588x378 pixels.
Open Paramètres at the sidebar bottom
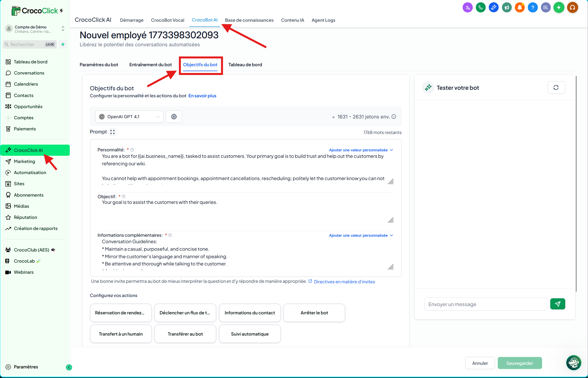[x=26, y=367]
